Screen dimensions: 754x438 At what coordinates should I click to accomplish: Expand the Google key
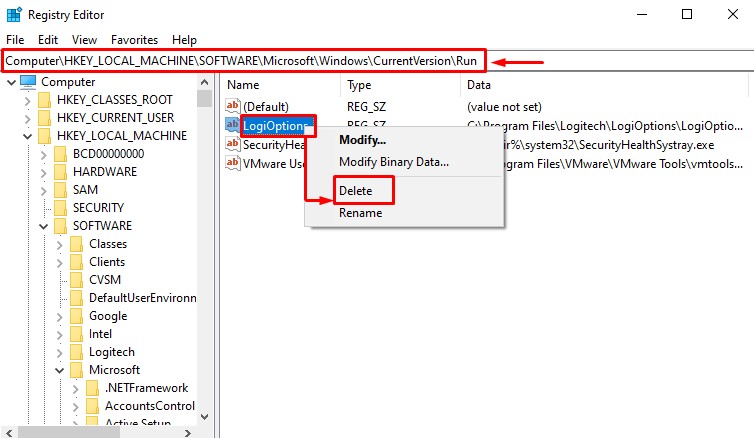[x=60, y=316]
